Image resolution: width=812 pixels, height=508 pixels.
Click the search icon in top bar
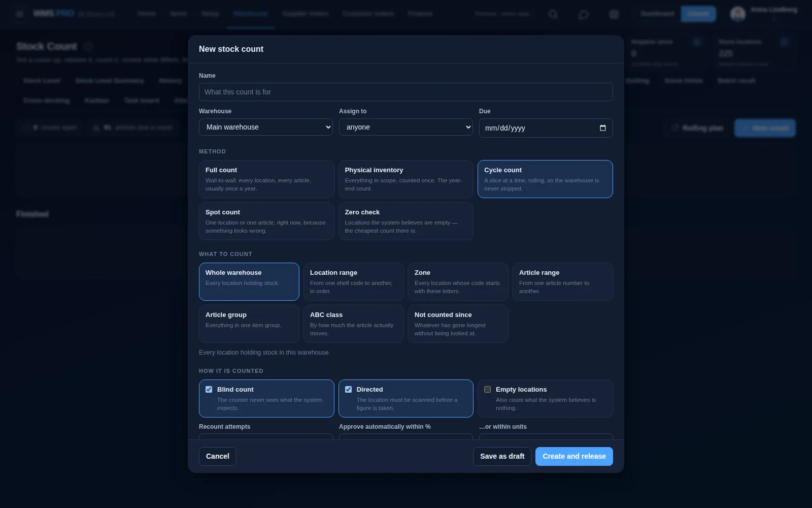point(553,14)
